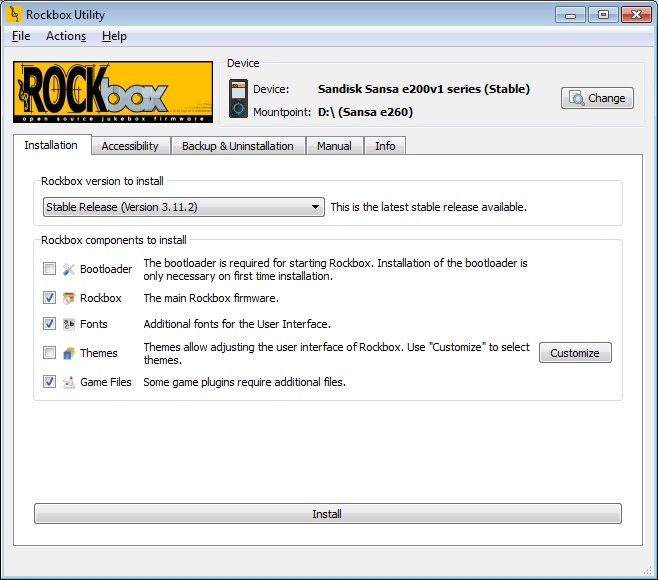This screenshot has height=580, width=658.
Task: Click the Rockbox logo banner
Action: (113, 92)
